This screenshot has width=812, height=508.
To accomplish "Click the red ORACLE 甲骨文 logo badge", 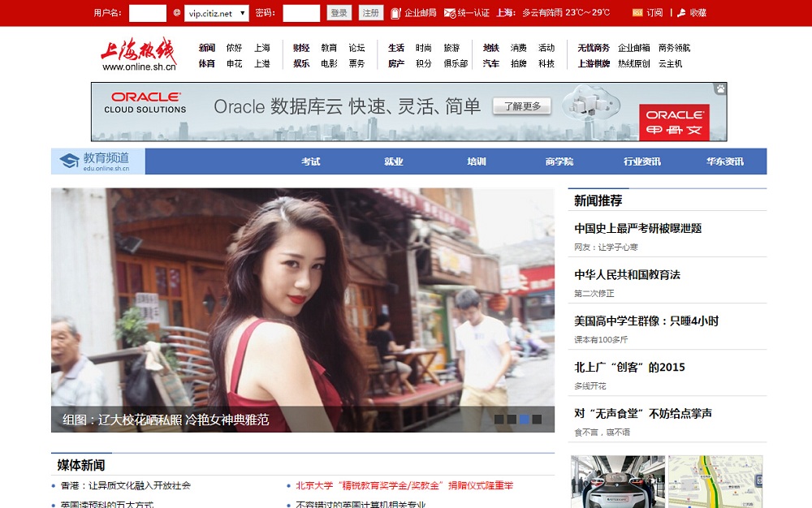I will (x=674, y=122).
